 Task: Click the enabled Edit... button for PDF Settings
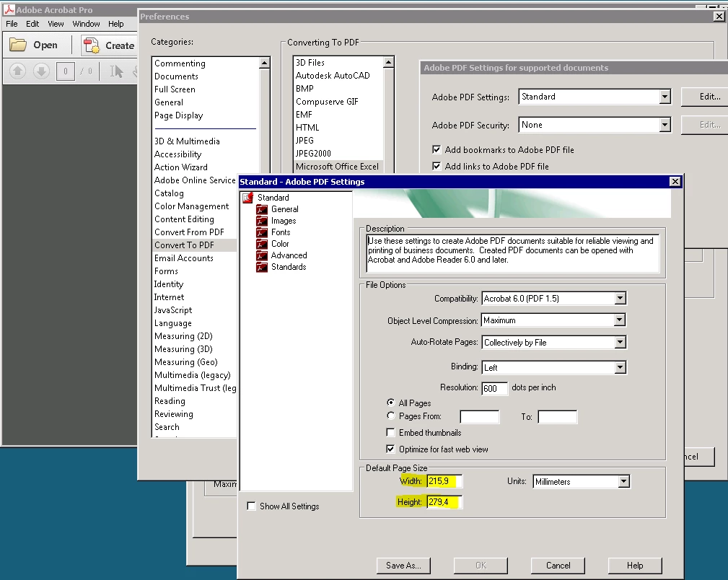[705, 97]
